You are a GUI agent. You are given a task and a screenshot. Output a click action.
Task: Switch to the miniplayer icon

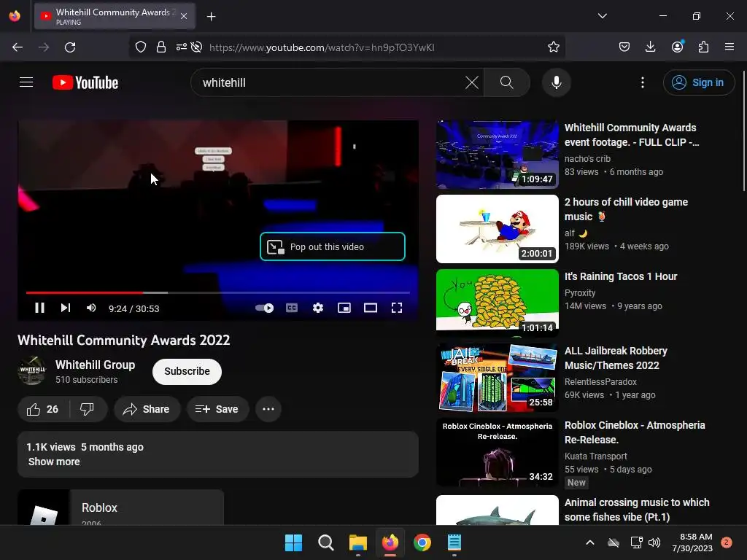[x=344, y=308]
